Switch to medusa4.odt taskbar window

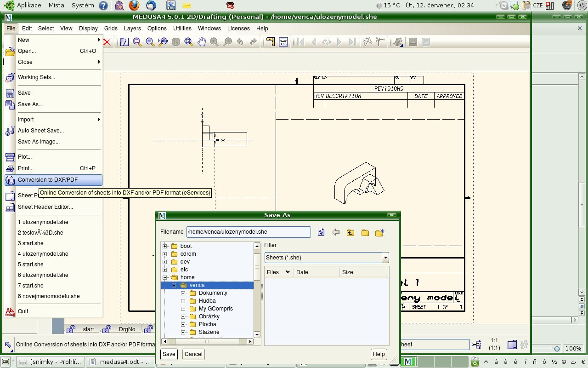point(120,362)
